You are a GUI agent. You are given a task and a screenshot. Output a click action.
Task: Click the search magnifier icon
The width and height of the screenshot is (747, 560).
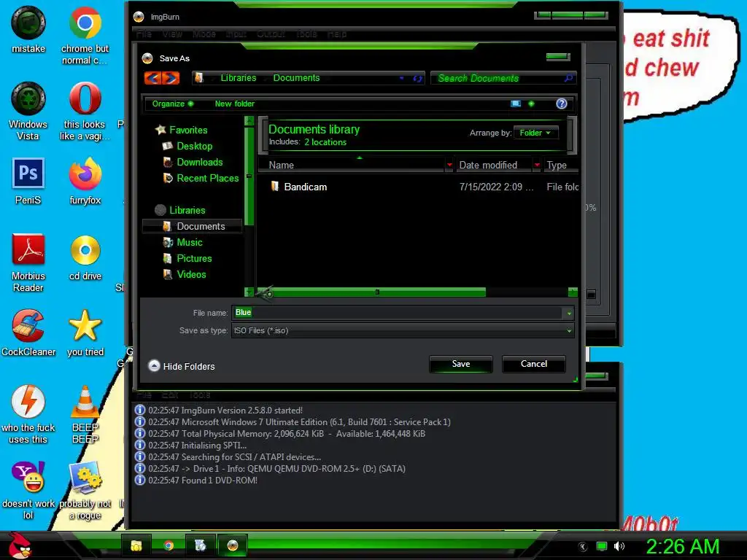568,78
